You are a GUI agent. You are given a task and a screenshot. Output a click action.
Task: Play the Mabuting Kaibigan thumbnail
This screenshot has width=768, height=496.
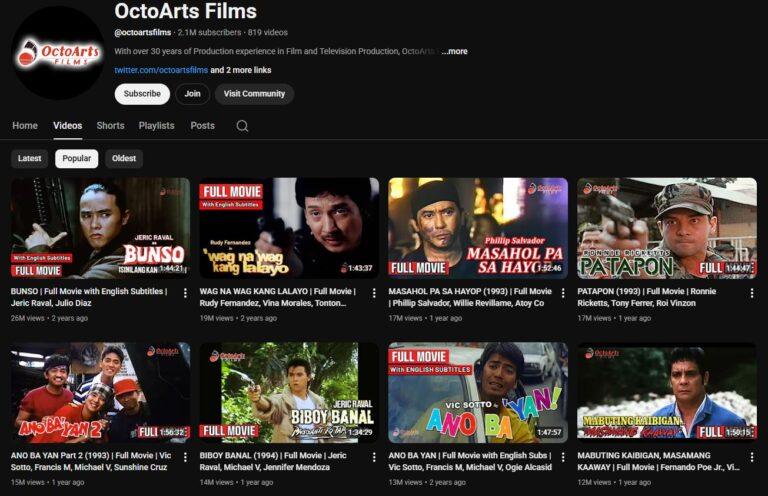click(x=667, y=393)
